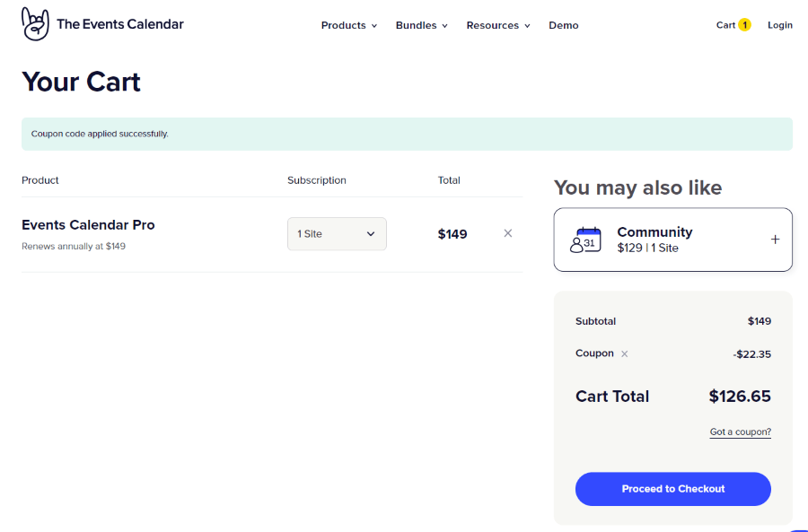Click The Events Calendar brand name
This screenshot has height=532, width=808.
click(120, 24)
